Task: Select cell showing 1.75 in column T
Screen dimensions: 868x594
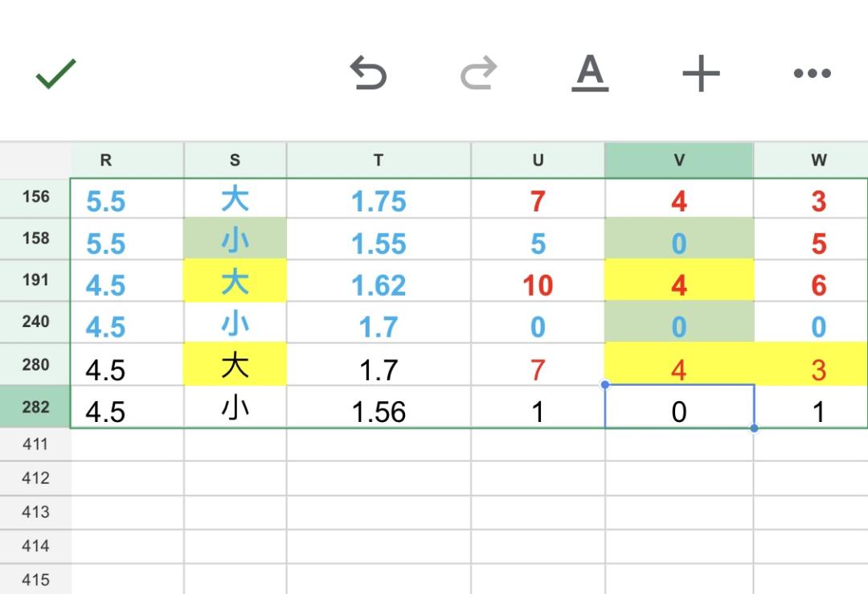Action: (x=379, y=199)
